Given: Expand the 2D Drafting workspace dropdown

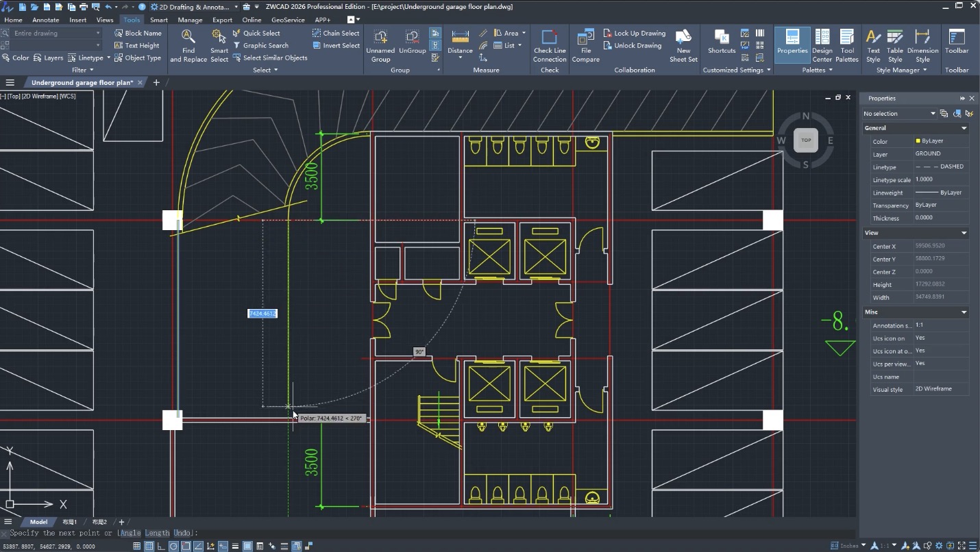Looking at the screenshot, I should [x=236, y=7].
